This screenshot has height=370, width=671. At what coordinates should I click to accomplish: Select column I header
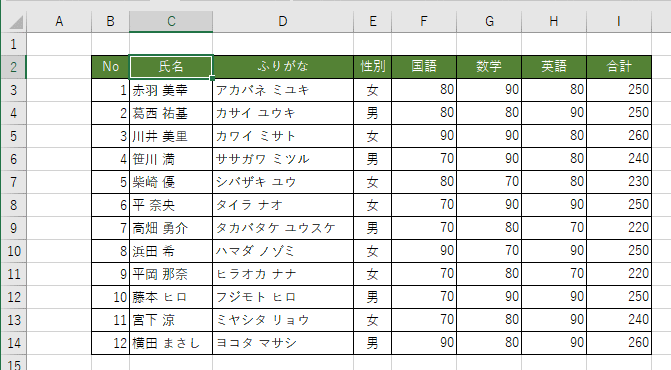(619, 21)
